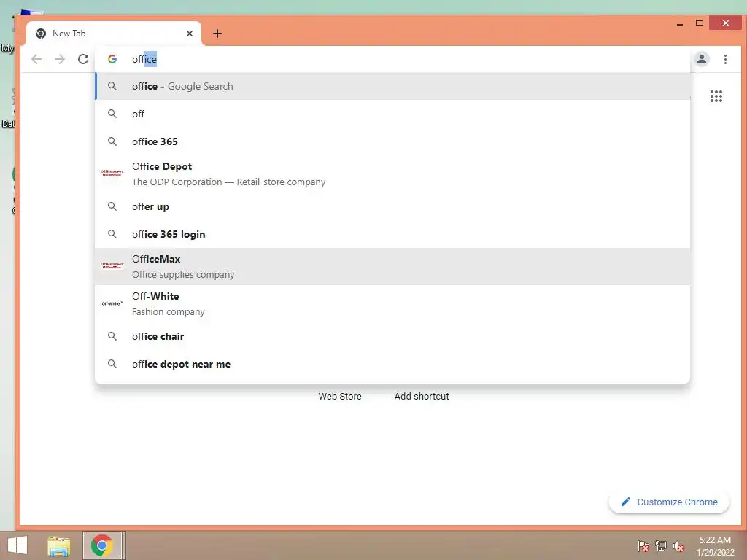
Task: Click the address bar text 'office'
Action: (144, 59)
